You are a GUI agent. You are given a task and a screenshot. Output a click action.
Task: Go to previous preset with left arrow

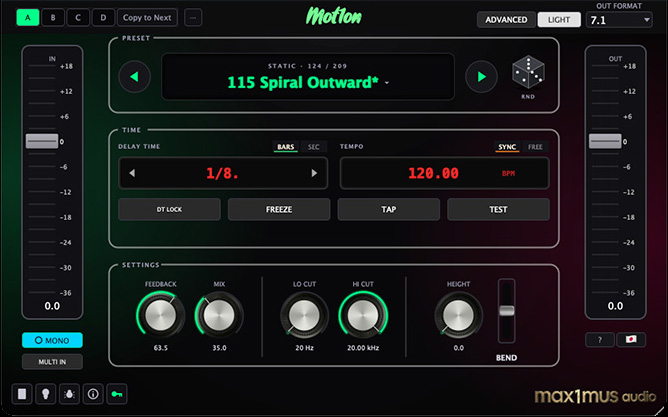click(135, 77)
